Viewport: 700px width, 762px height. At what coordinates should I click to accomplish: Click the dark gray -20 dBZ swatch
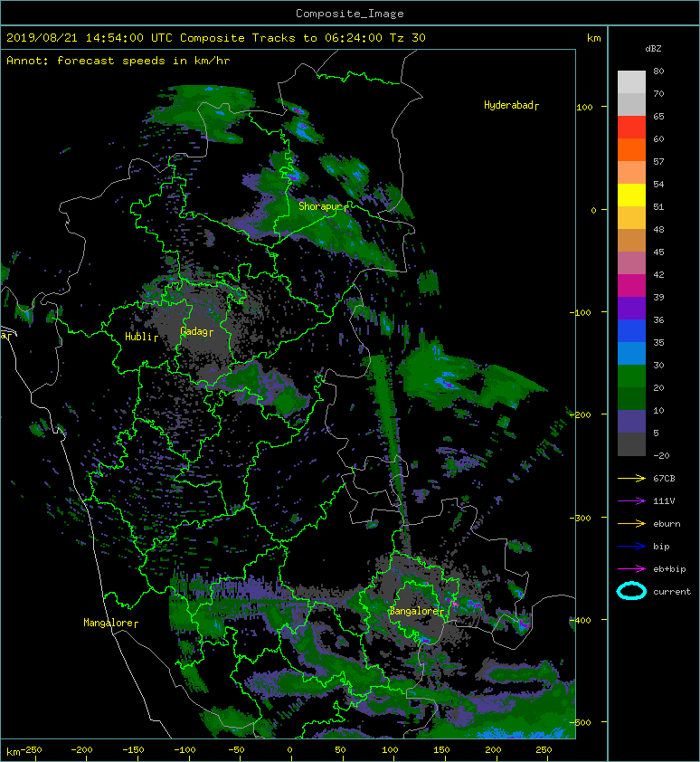[631, 444]
